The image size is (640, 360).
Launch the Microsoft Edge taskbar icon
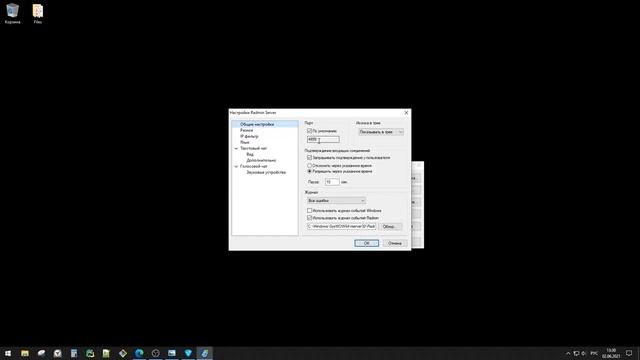[x=139, y=353]
